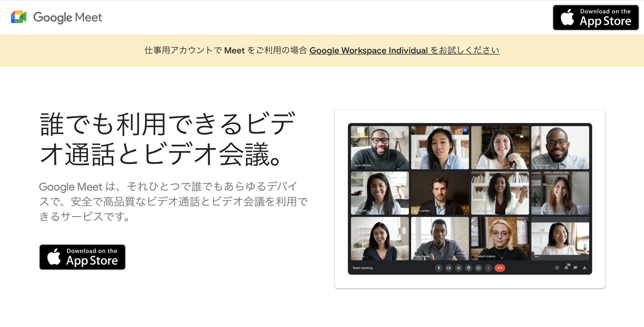This screenshot has width=644, height=327.
Task: Open App Store button in the header
Action: 596,18
